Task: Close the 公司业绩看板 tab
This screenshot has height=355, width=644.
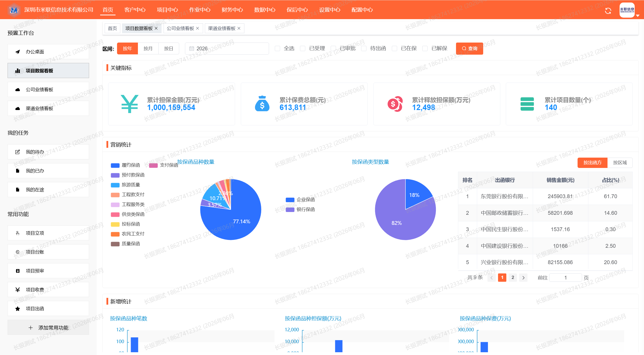Action: pos(198,28)
